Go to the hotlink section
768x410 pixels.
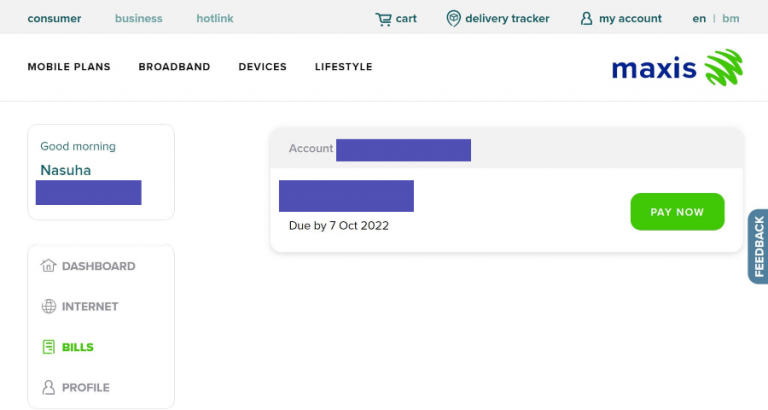pos(217,19)
